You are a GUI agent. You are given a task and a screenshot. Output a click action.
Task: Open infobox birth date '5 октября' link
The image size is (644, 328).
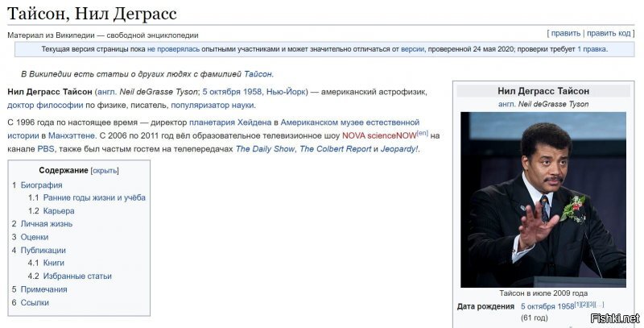click(x=537, y=306)
